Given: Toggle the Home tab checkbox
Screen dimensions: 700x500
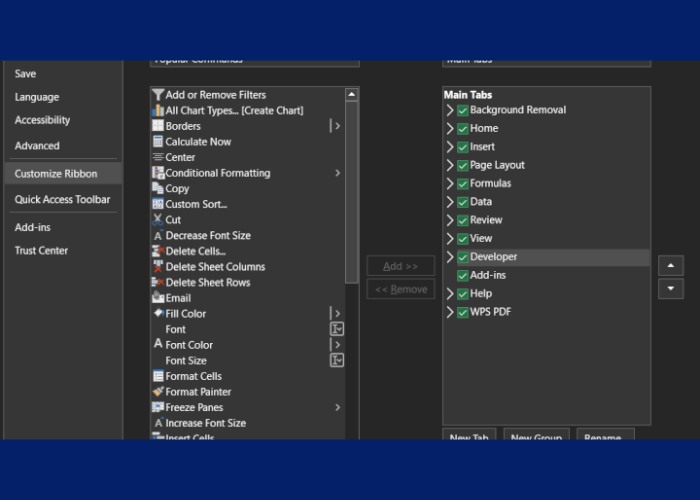Looking at the screenshot, I should point(462,129).
